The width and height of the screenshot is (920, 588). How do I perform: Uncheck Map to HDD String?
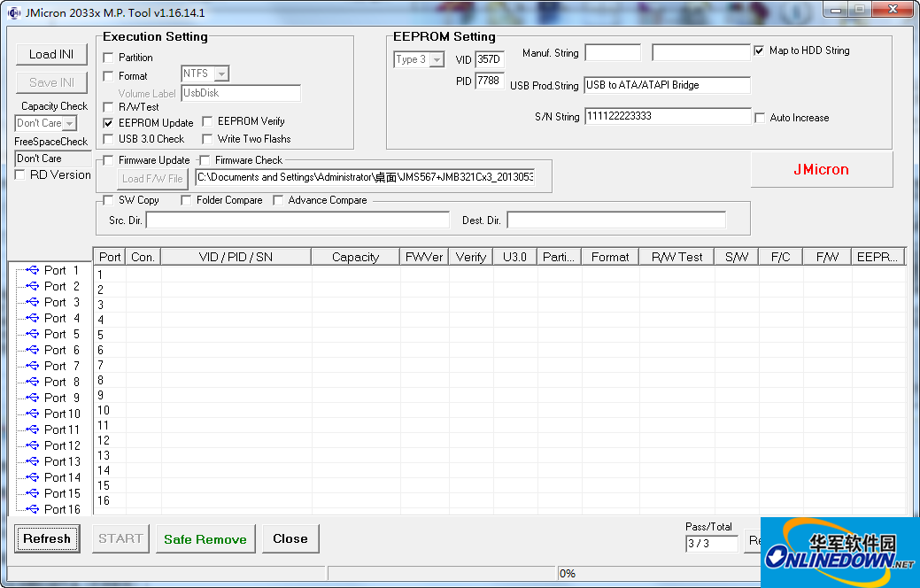click(759, 50)
